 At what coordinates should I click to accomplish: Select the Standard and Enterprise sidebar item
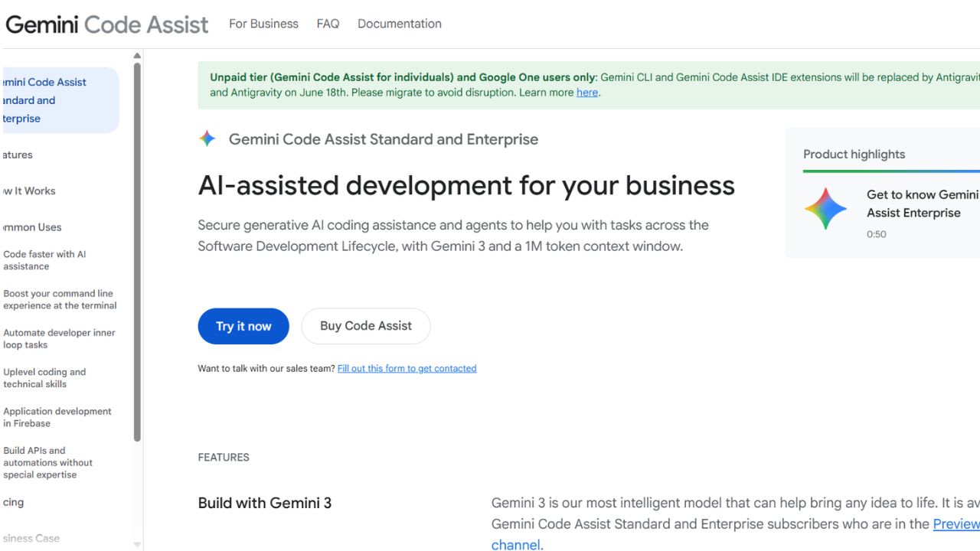60,100
